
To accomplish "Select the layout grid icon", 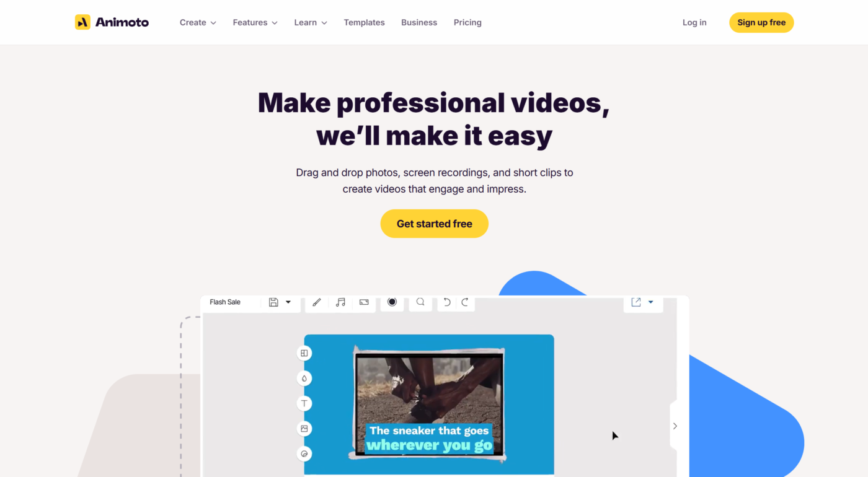I will [x=304, y=353].
